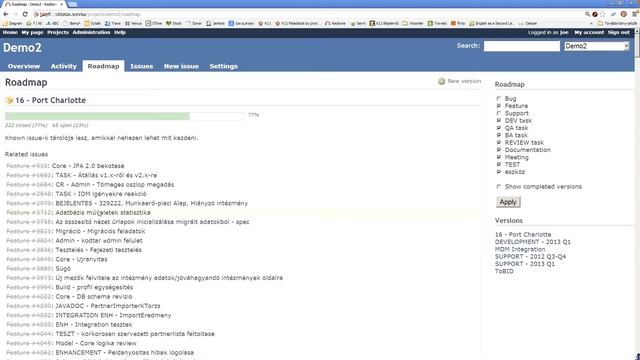
Task: Open the Nexus bookmark
Action: coord(133,24)
